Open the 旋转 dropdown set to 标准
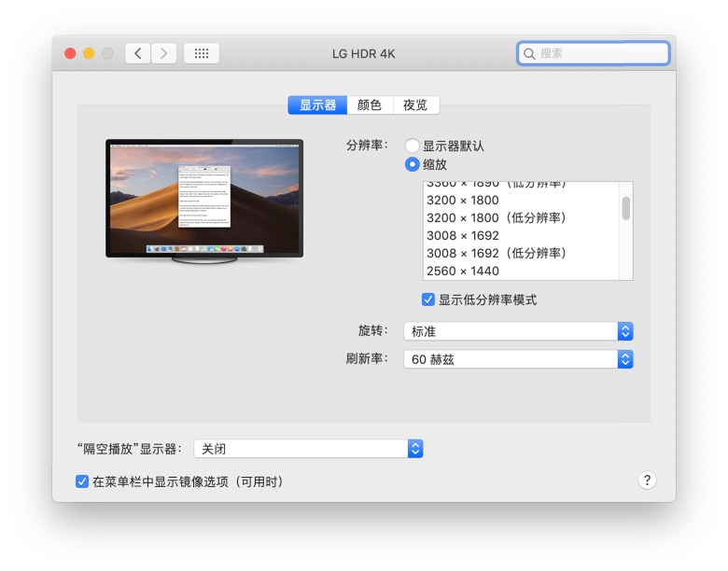The height and width of the screenshot is (571, 728). [x=518, y=331]
